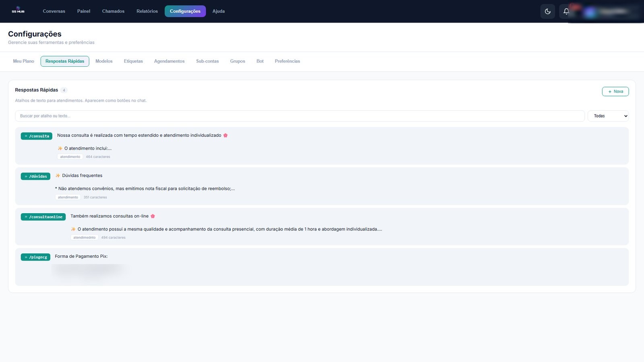Toggle dark mode moon icon
644x362 pixels.
pos(547,11)
